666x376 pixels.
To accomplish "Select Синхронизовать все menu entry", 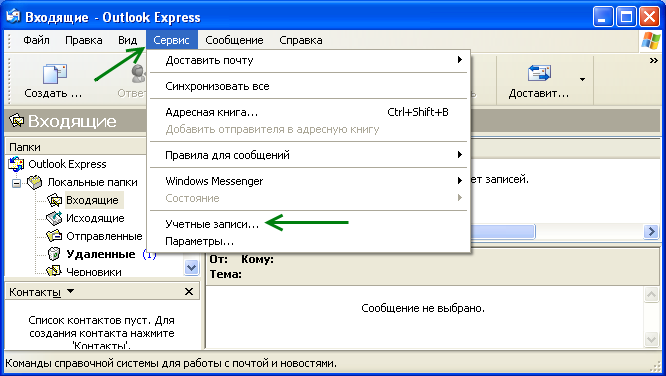I will coord(309,86).
